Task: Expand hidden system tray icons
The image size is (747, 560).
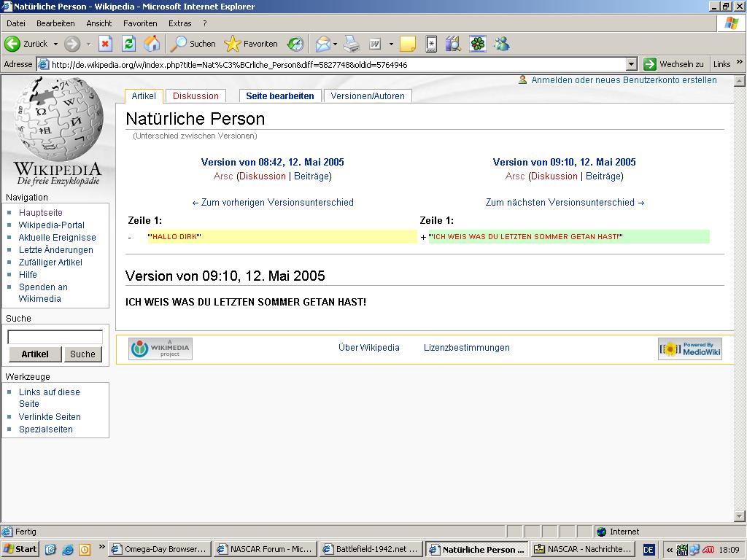Action: [x=670, y=550]
